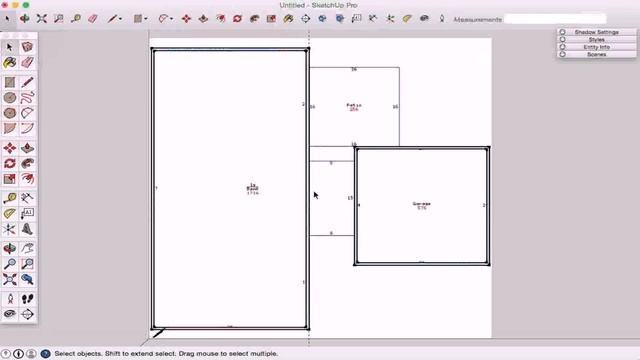
Task: Toggle the Styles tray circle
Action: click(562, 40)
